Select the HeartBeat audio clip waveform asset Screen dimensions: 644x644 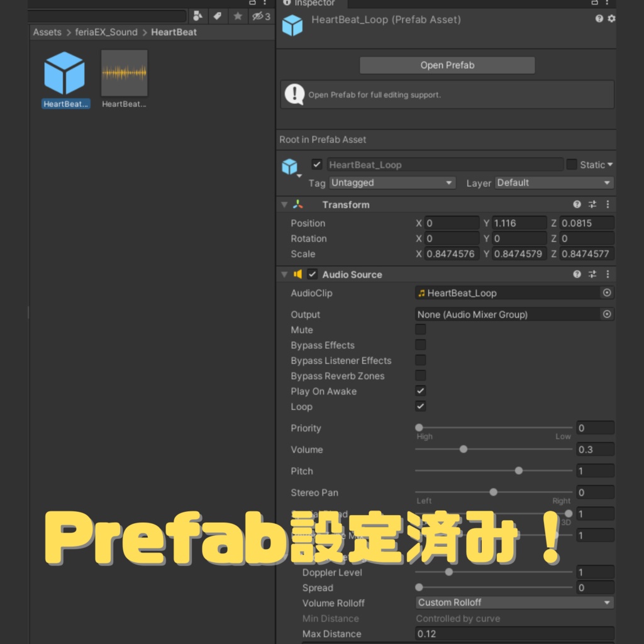[x=124, y=79]
